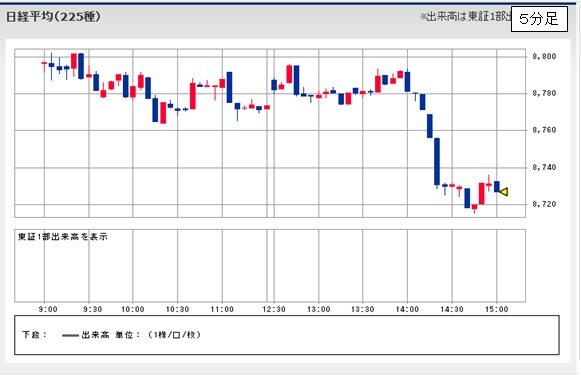This screenshot has width=581, height=375.
Task: Click the 10:30 time axis label
Action: (x=177, y=309)
